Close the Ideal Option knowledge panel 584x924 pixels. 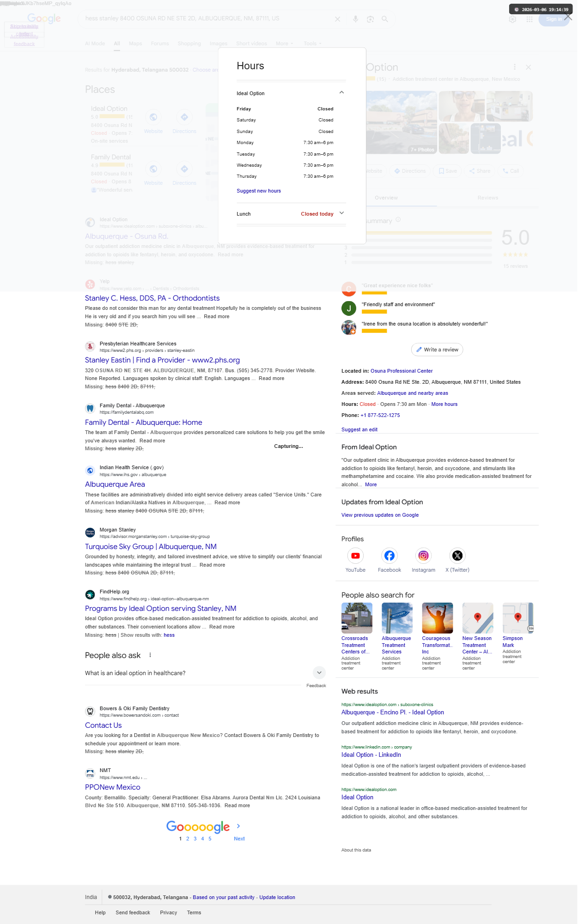click(x=528, y=67)
